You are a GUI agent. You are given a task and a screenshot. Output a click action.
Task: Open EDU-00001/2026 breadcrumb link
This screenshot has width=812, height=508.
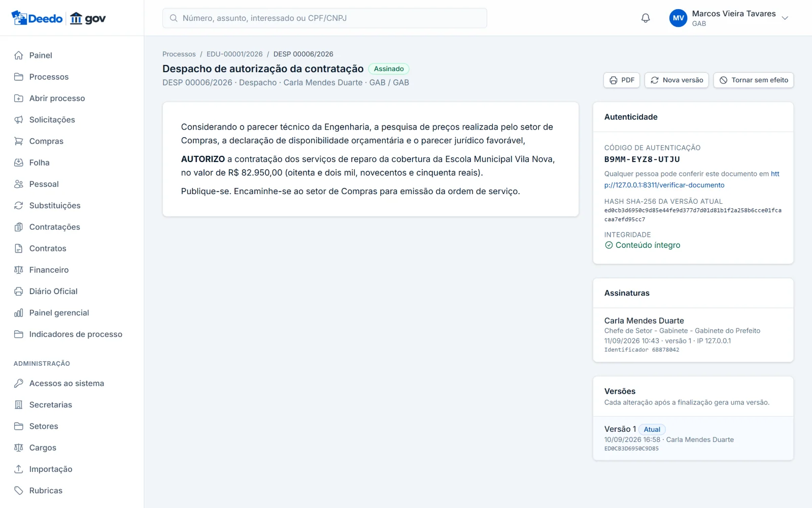(234, 54)
